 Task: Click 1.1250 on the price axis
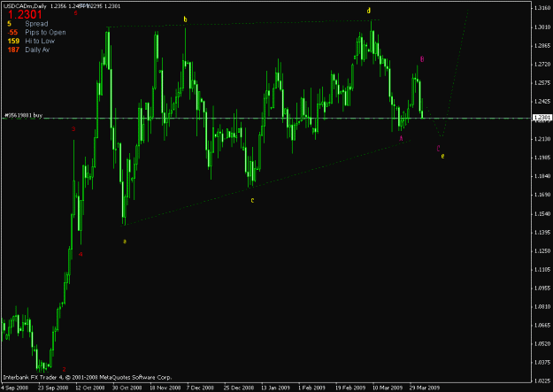coord(542,251)
